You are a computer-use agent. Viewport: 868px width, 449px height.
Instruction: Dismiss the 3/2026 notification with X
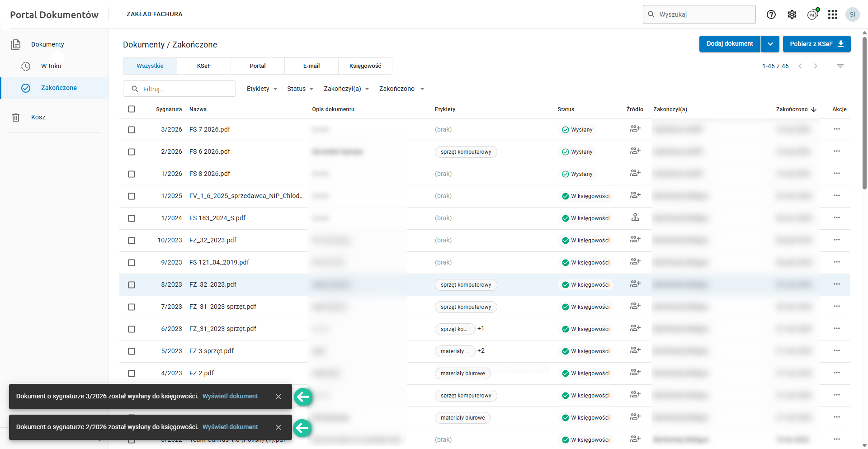click(x=278, y=397)
